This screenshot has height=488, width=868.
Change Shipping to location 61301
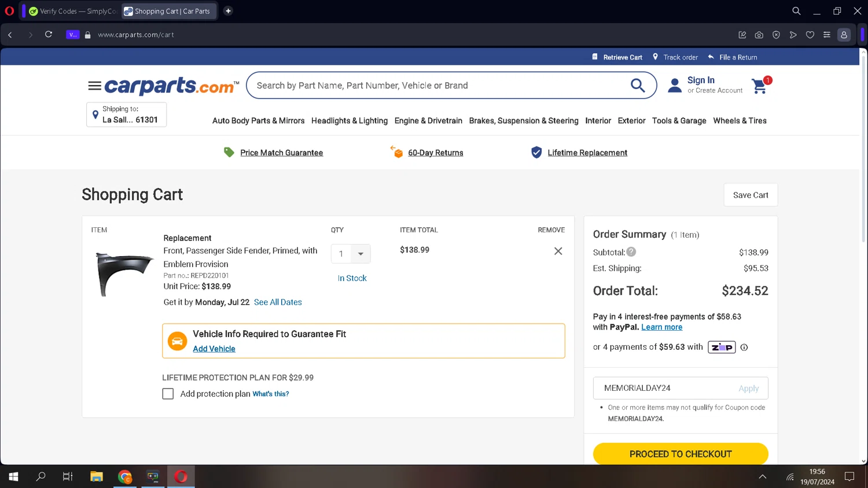pyautogui.click(x=126, y=114)
